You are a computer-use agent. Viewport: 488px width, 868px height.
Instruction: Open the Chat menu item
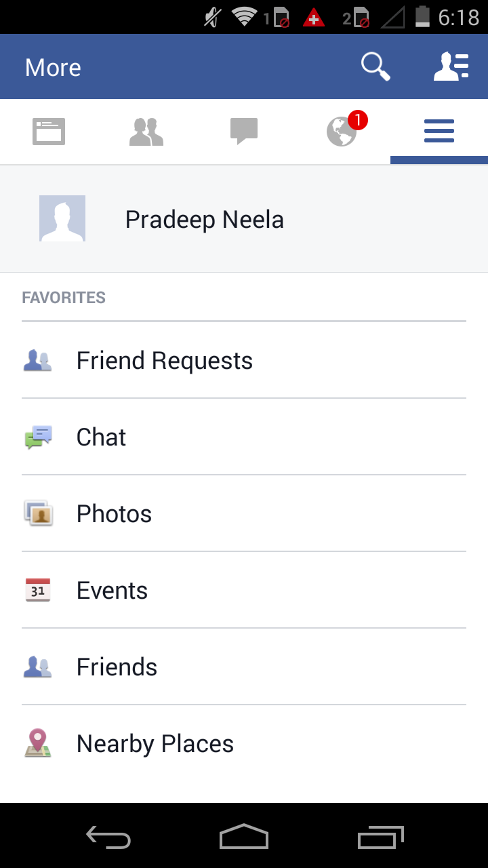click(102, 437)
